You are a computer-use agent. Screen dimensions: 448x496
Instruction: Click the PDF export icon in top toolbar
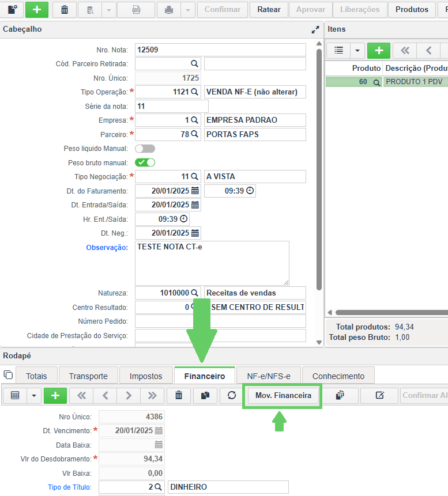coord(136,9)
